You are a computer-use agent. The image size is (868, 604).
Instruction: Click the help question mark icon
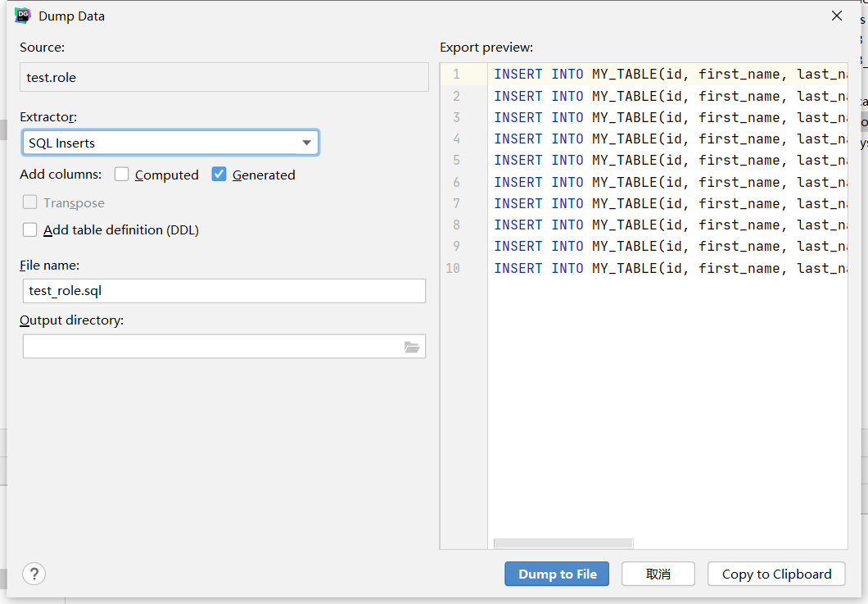point(34,574)
